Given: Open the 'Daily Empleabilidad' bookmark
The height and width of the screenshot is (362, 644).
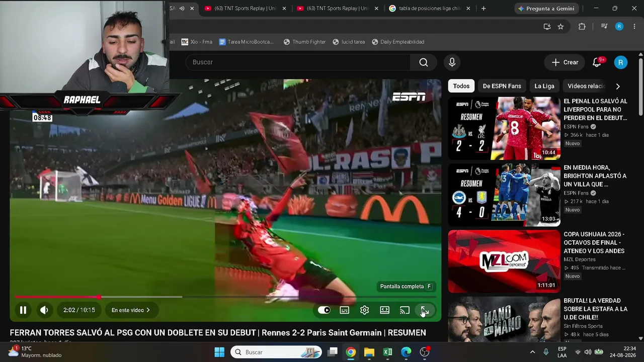Looking at the screenshot, I should tap(398, 42).
